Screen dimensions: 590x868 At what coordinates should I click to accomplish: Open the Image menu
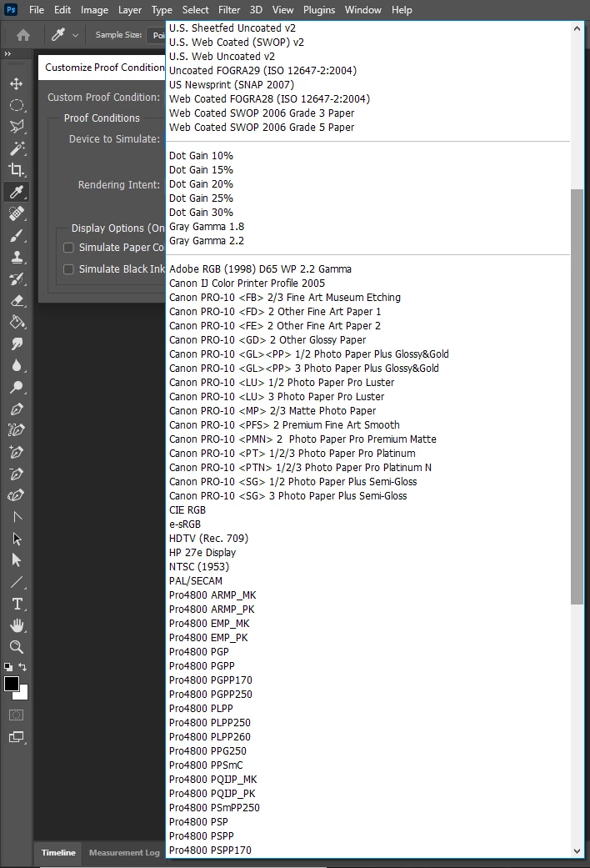[95, 10]
